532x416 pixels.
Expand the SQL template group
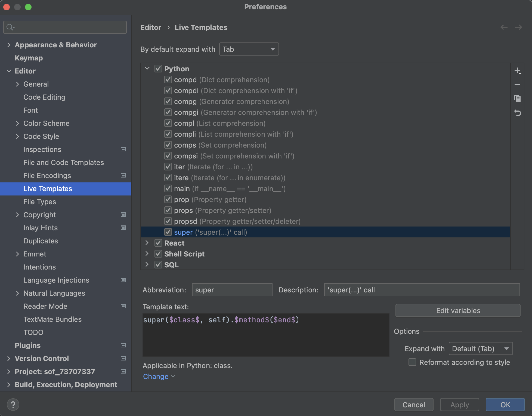coord(147,265)
